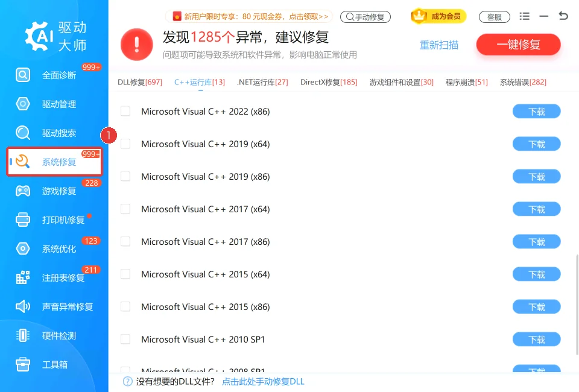Screen dimensions: 579x392
Task: Open the 新用户限时专享 80元现金券 promo banner
Action: click(x=249, y=17)
